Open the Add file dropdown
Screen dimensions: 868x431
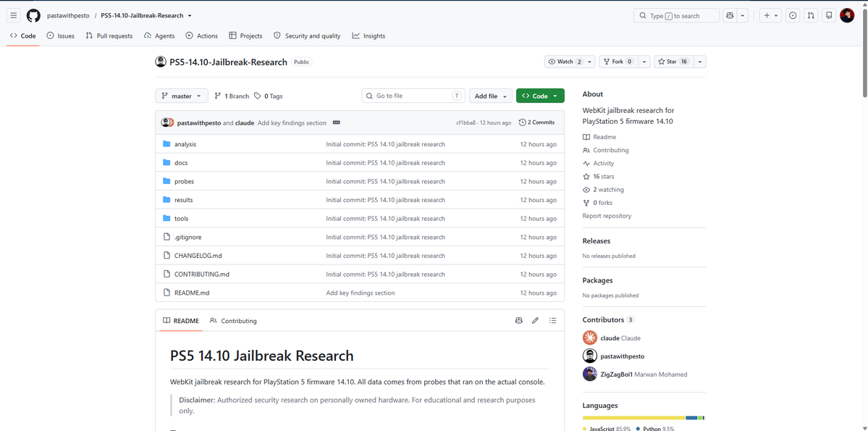[490, 96]
